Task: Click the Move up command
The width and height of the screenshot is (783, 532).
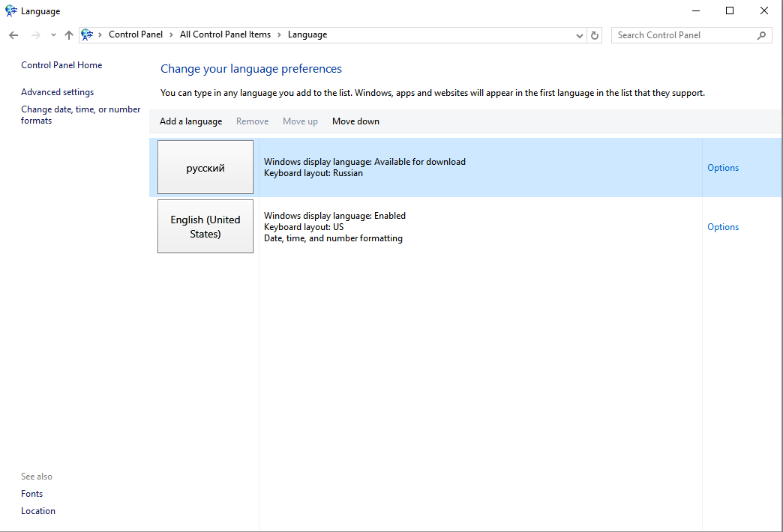Action: 300,121
